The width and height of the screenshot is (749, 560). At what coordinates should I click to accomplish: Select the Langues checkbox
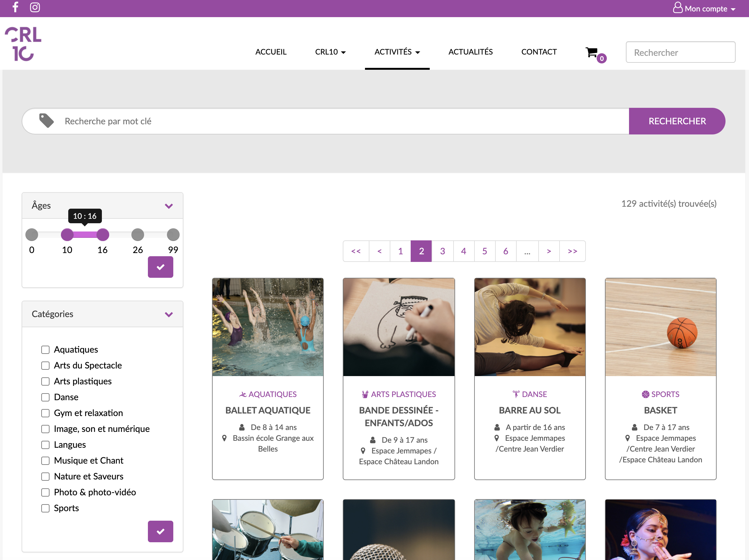[x=45, y=445]
